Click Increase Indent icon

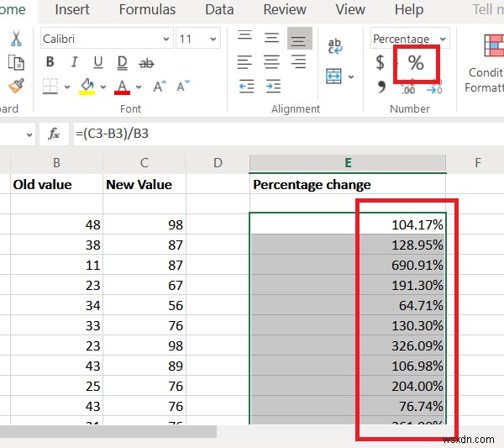[273, 87]
